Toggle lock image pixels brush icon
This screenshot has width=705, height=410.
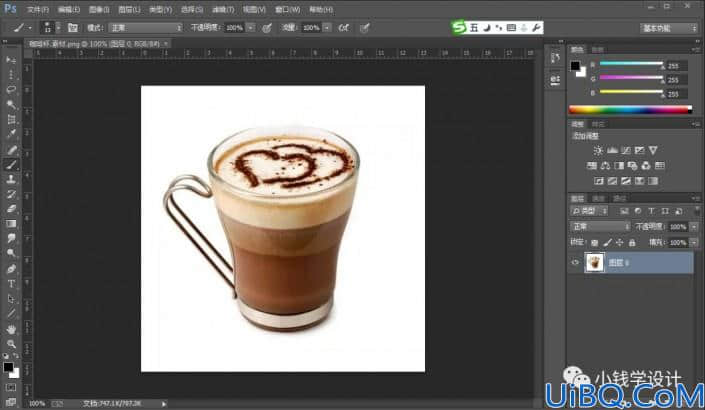[x=607, y=243]
